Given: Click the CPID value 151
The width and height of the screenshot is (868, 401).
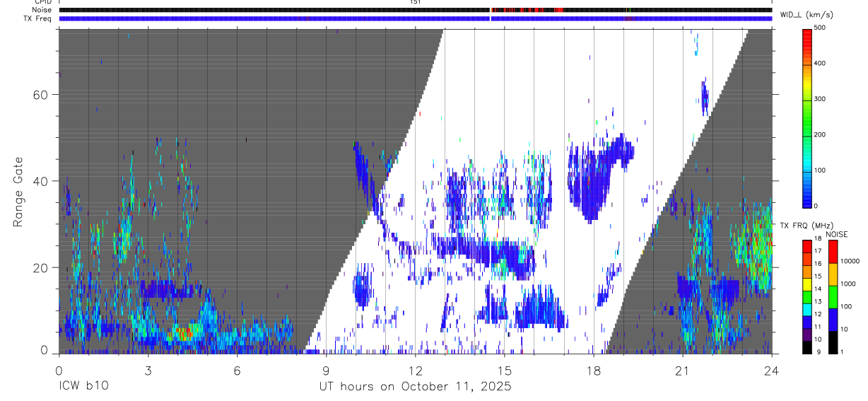Looking at the screenshot, I should [x=415, y=3].
